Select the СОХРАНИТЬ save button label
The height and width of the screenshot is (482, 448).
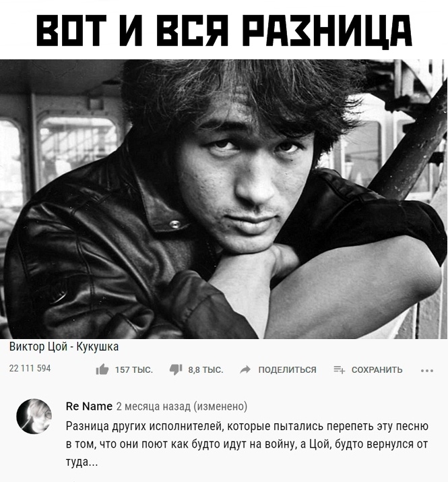(377, 370)
